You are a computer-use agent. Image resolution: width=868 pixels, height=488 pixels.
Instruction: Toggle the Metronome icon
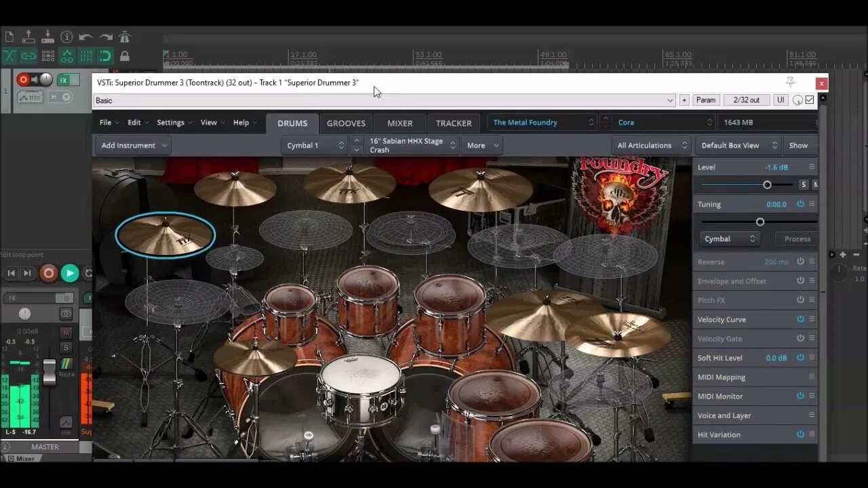(x=125, y=37)
